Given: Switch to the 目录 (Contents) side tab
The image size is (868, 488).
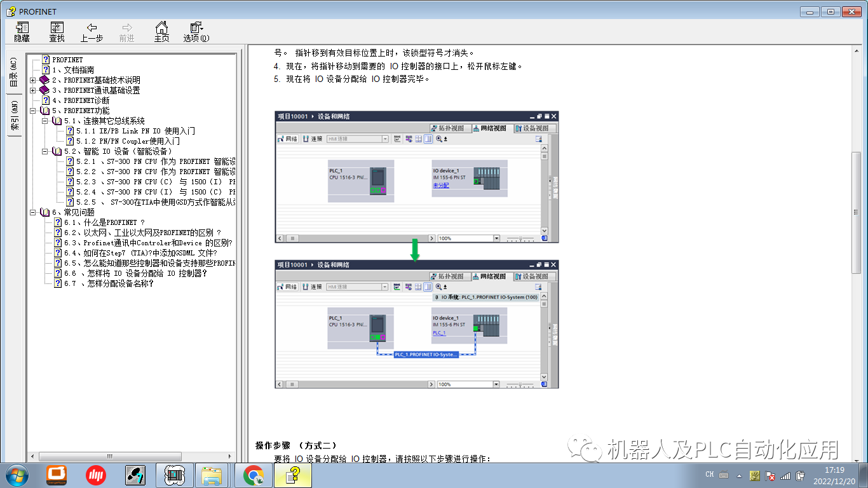Looking at the screenshot, I should click(15, 71).
